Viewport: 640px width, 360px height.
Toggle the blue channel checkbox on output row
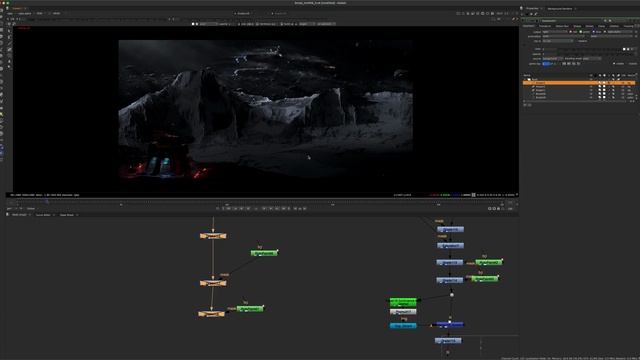[593, 31]
